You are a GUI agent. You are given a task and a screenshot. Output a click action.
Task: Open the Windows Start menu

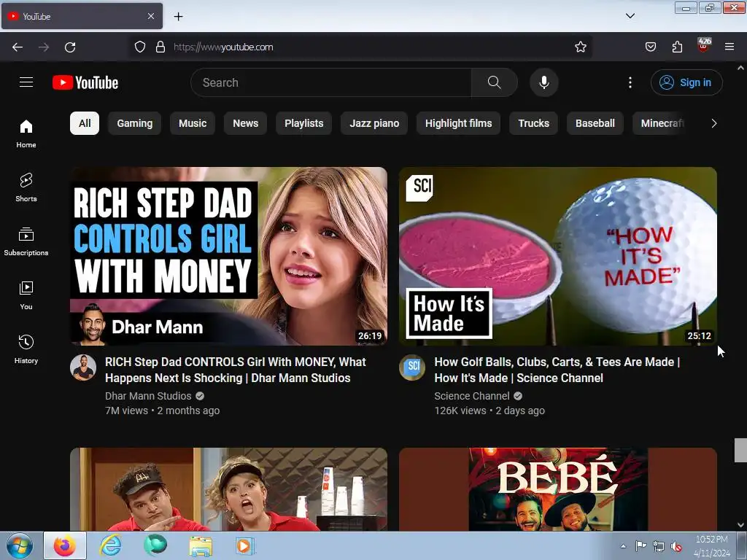click(20, 545)
